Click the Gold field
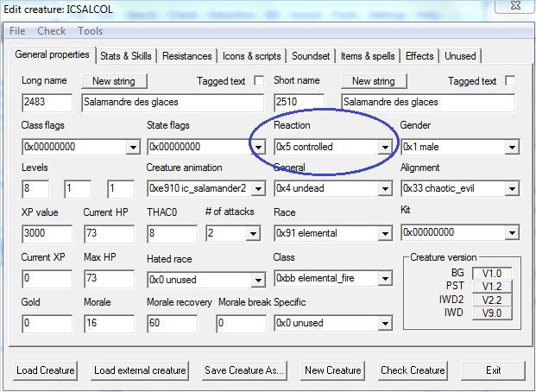 [47, 324]
